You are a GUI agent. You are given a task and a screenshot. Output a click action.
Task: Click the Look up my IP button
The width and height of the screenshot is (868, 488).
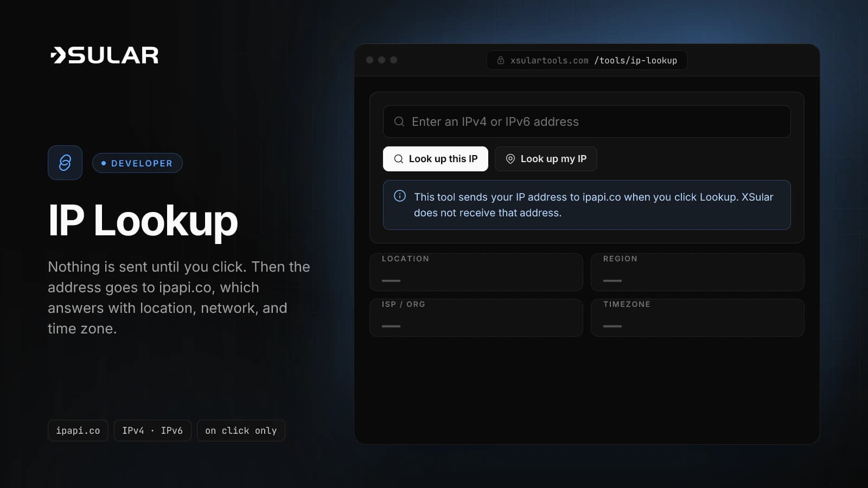546,159
